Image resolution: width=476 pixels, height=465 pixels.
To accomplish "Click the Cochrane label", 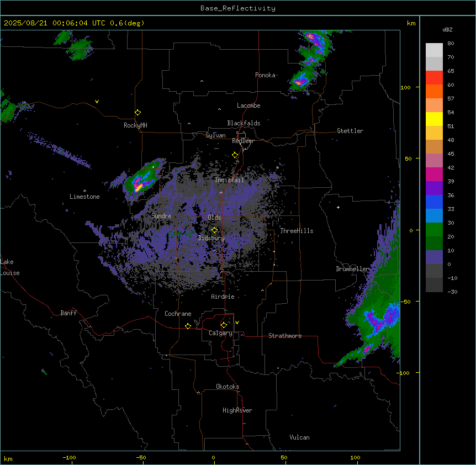I will 178,314.
